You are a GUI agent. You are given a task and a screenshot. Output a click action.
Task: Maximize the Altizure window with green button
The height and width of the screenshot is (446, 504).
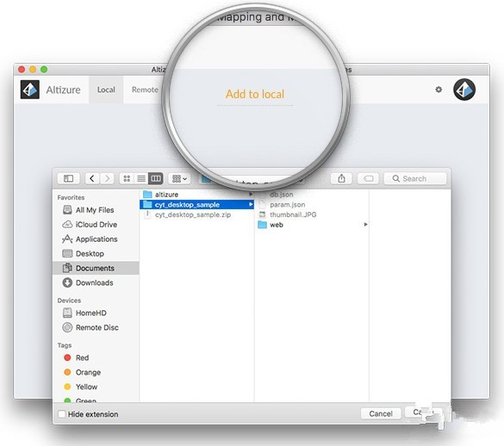(44, 70)
